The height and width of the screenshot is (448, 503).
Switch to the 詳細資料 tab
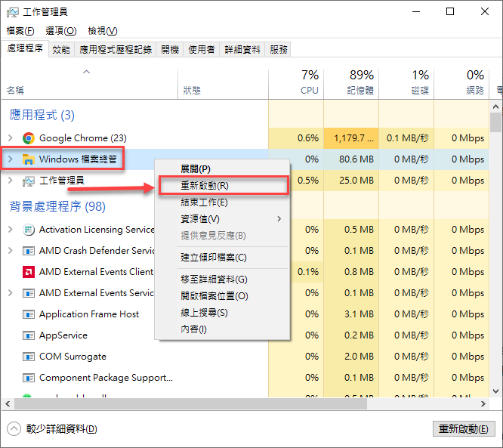click(x=242, y=49)
